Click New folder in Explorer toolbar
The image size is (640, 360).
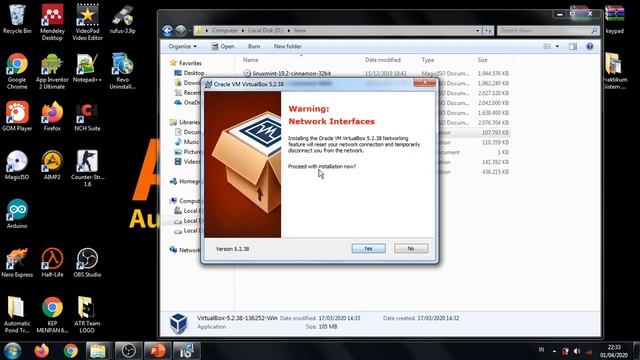[x=287, y=47]
